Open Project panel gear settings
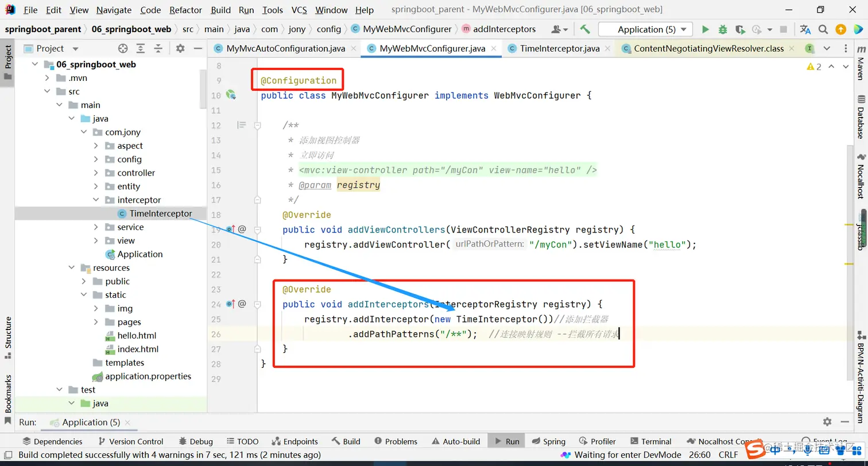This screenshot has width=868, height=466. pyautogui.click(x=180, y=49)
